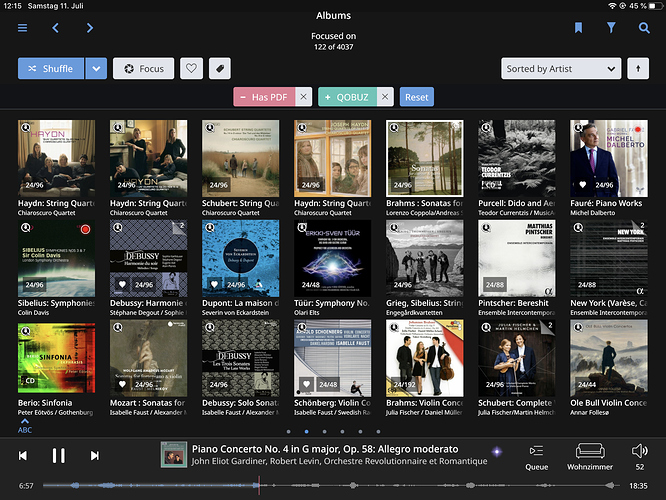Open Schubert: String Quartets album cover

point(240,158)
